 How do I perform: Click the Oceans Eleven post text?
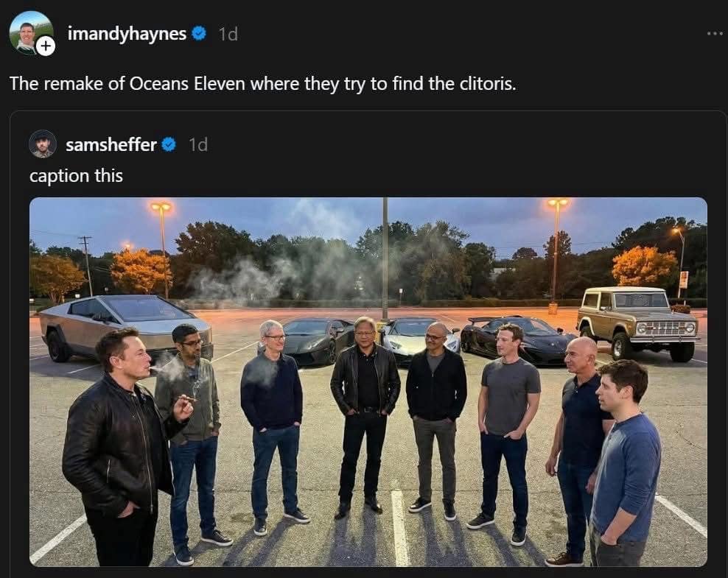pos(262,83)
